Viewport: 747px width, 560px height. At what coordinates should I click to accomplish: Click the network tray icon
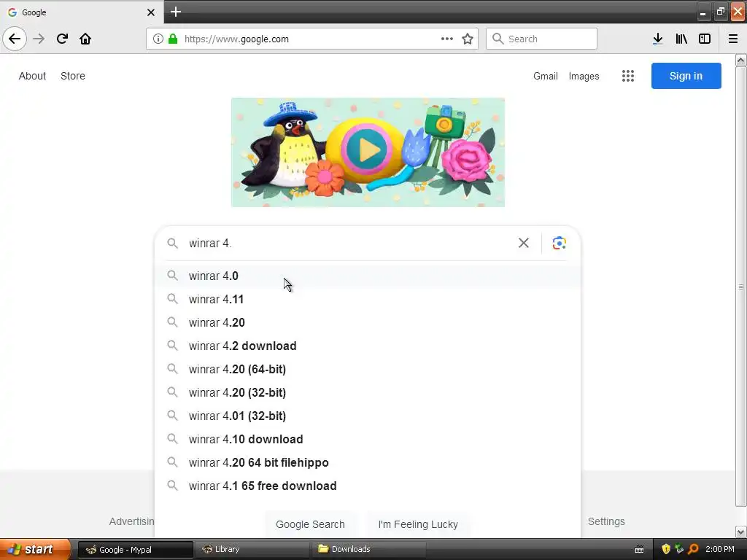pyautogui.click(x=679, y=549)
